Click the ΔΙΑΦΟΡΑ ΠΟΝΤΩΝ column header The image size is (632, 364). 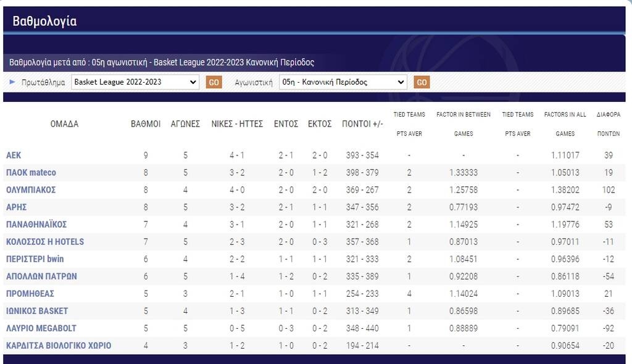[x=609, y=124]
